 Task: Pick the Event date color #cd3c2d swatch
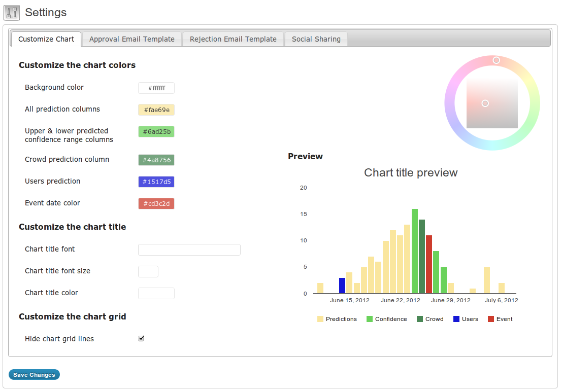(x=156, y=204)
